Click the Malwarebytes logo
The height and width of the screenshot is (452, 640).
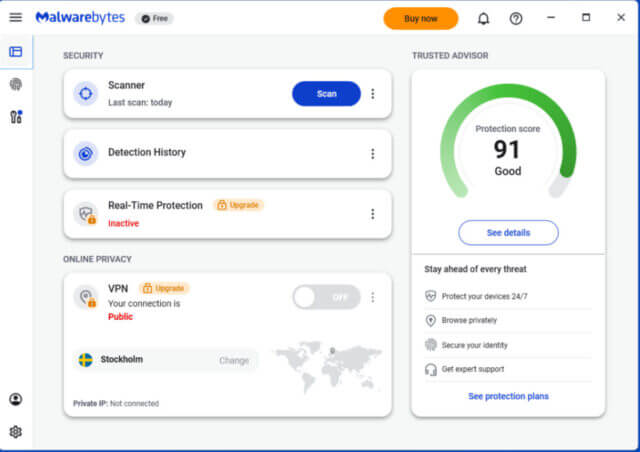pos(80,18)
